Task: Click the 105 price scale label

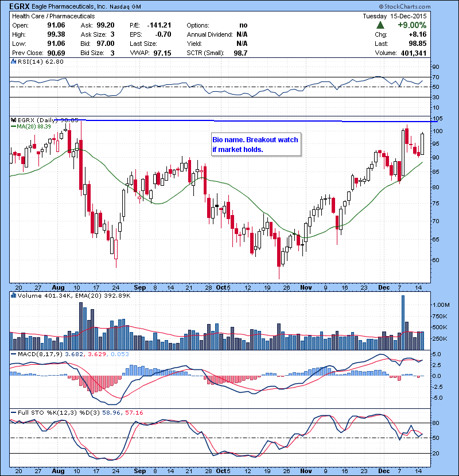Action: (438, 118)
